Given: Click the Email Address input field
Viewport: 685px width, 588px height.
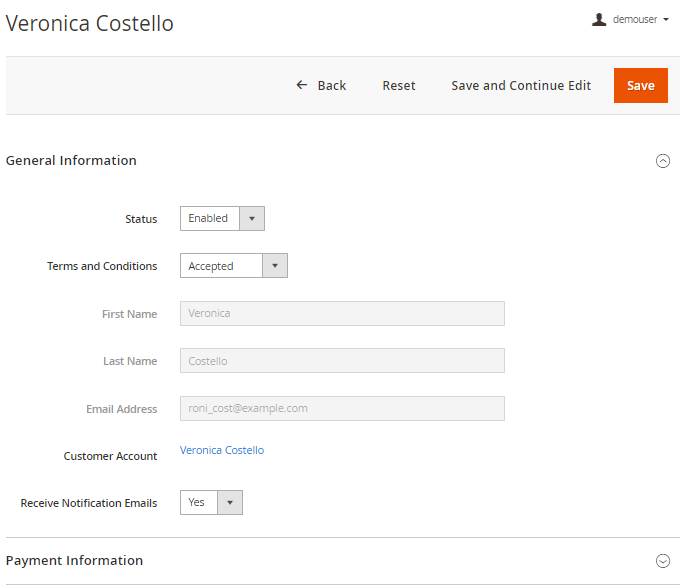Looking at the screenshot, I should tap(342, 408).
